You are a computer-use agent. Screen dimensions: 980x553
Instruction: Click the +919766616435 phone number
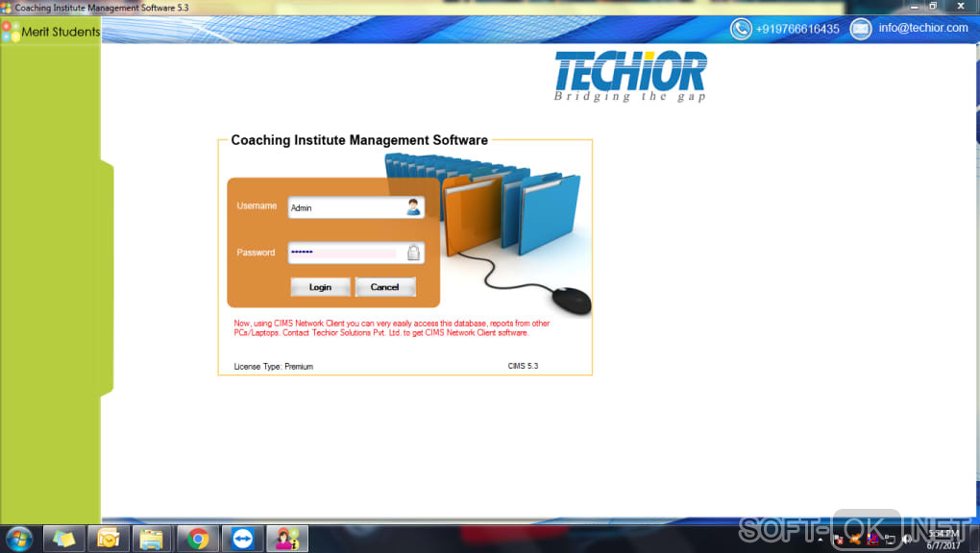tap(796, 30)
